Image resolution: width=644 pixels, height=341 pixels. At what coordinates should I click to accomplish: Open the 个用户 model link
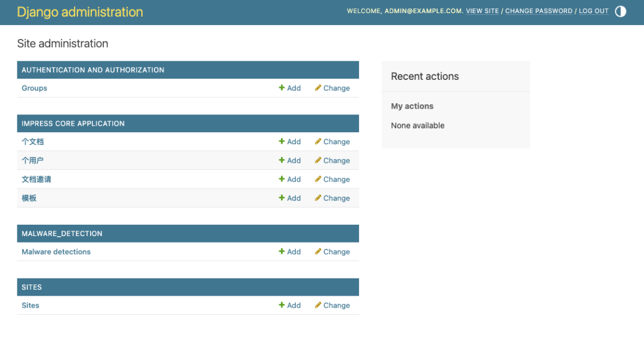32,160
